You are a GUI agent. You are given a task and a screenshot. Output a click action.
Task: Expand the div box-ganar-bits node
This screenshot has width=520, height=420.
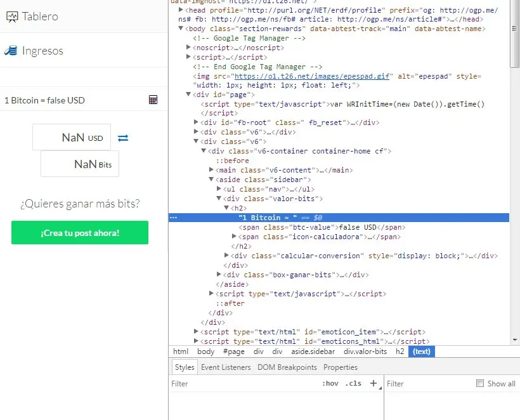[x=219, y=274]
